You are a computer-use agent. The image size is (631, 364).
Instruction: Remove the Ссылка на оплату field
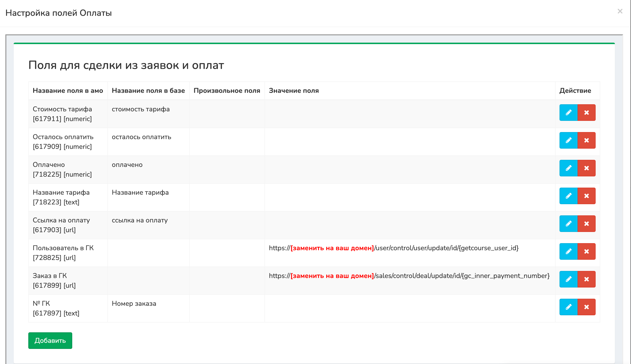click(x=586, y=223)
